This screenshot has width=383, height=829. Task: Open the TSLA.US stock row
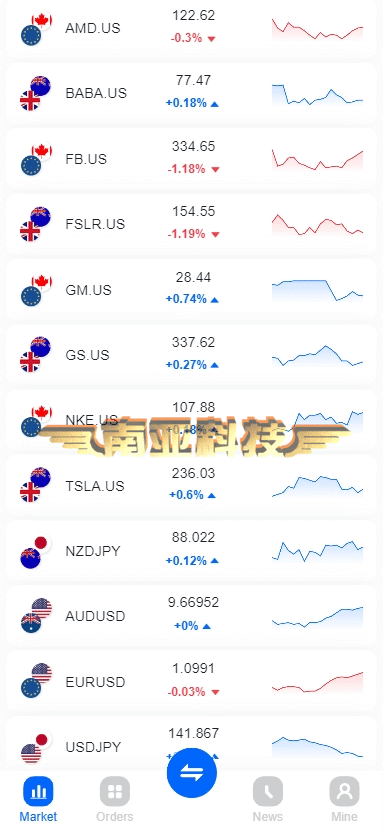click(192, 486)
